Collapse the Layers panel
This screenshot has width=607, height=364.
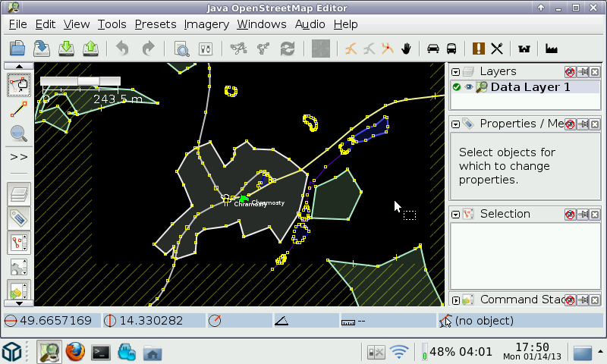pos(456,72)
